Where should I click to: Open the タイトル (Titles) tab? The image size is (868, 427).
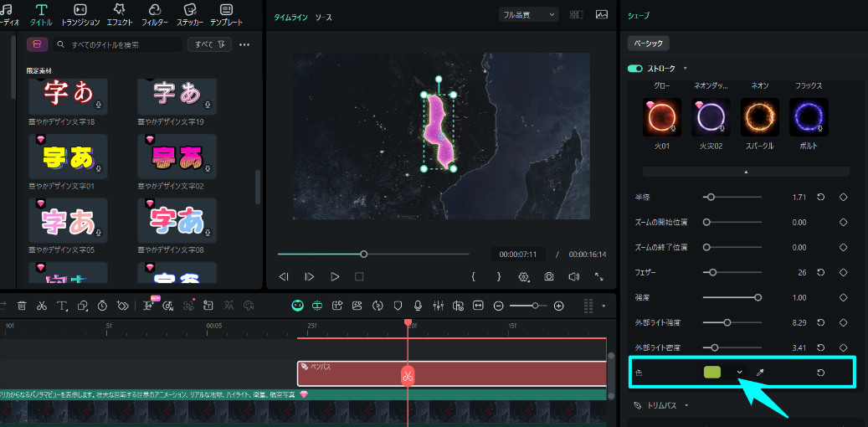point(42,15)
